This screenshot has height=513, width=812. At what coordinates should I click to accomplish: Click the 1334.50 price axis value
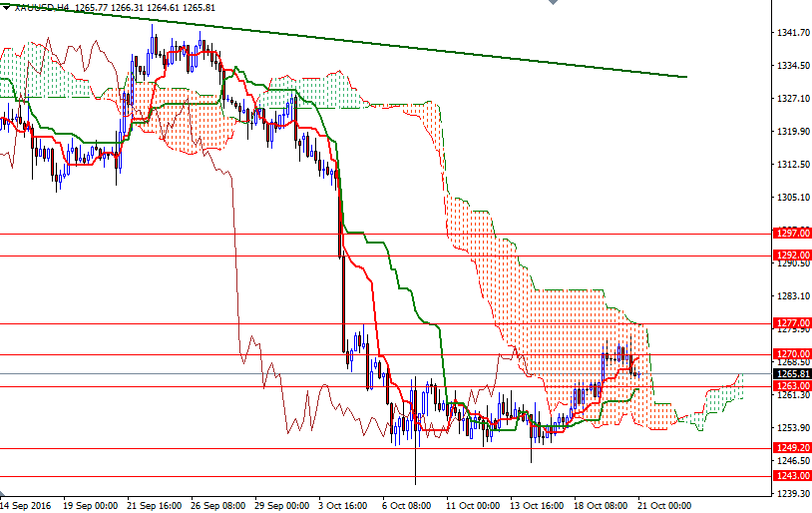click(x=793, y=65)
